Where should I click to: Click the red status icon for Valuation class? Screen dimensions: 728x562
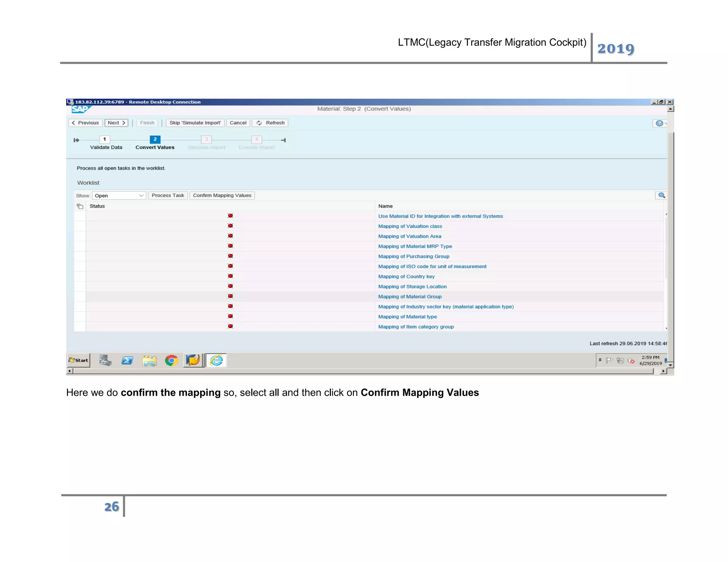[x=230, y=226]
